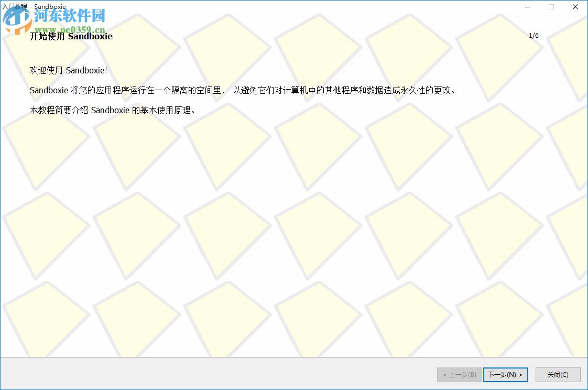Click the page indicator showing 1/6
This screenshot has height=390, width=588.
[x=533, y=36]
